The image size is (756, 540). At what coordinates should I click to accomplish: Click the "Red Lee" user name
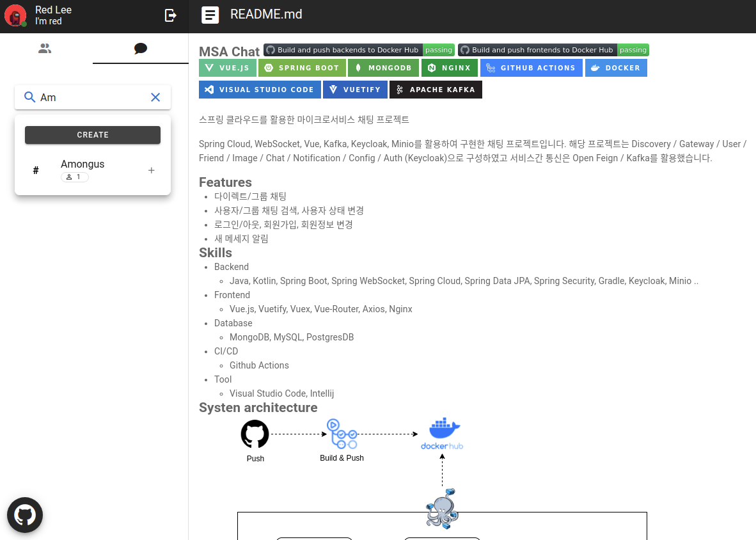53,10
